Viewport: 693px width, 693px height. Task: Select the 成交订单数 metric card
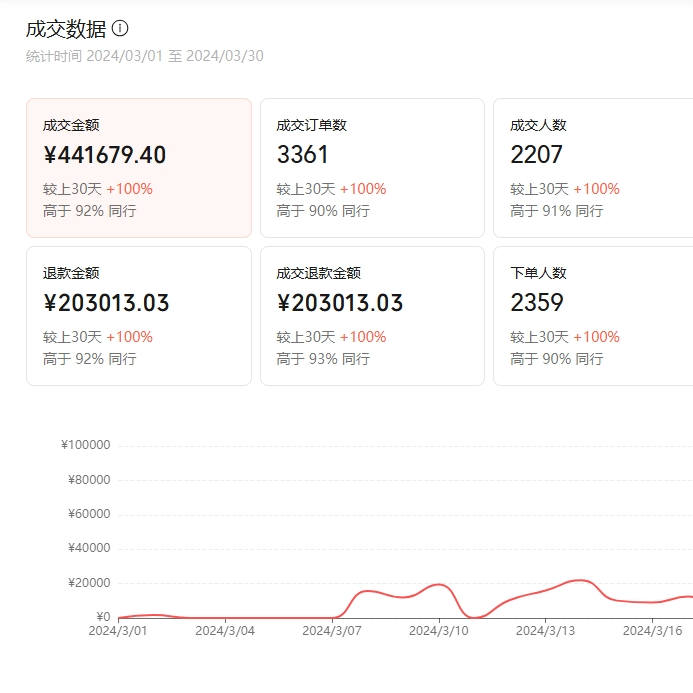pos(372,167)
